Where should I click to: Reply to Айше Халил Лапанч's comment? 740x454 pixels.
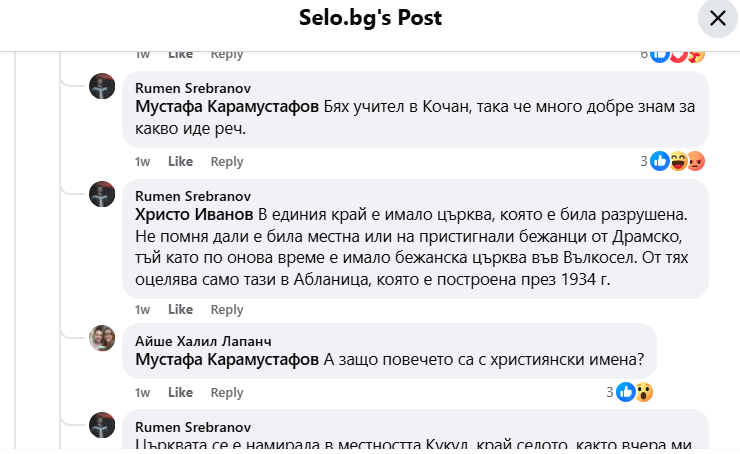(x=227, y=392)
